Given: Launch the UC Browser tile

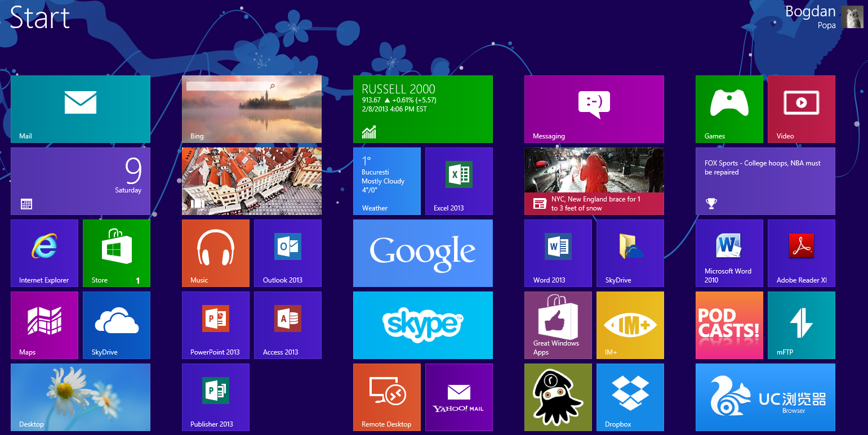Looking at the screenshot, I should (x=765, y=397).
